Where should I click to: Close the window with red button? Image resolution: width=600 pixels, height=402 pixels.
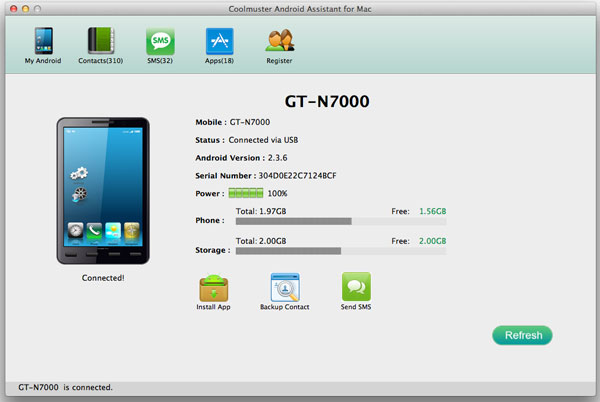[x=14, y=9]
